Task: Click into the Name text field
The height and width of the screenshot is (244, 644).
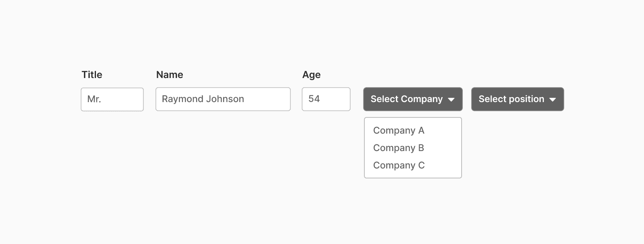Action: tap(223, 99)
